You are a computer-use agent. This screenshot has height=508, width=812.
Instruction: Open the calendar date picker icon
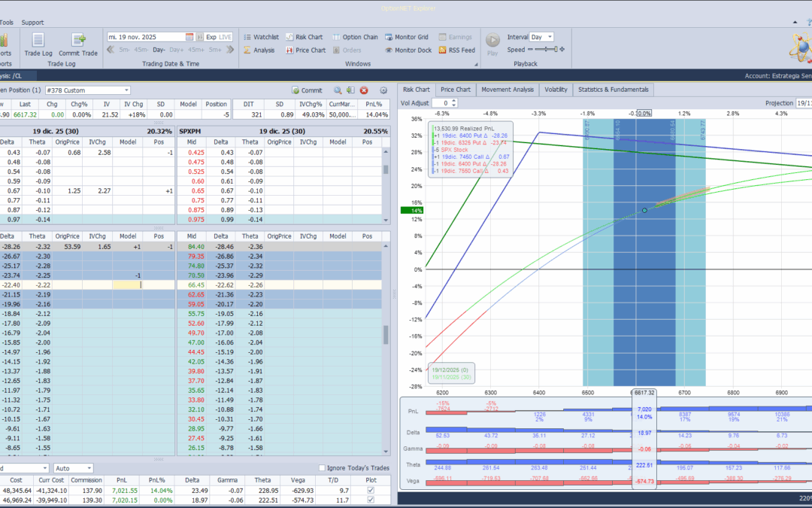(189, 37)
